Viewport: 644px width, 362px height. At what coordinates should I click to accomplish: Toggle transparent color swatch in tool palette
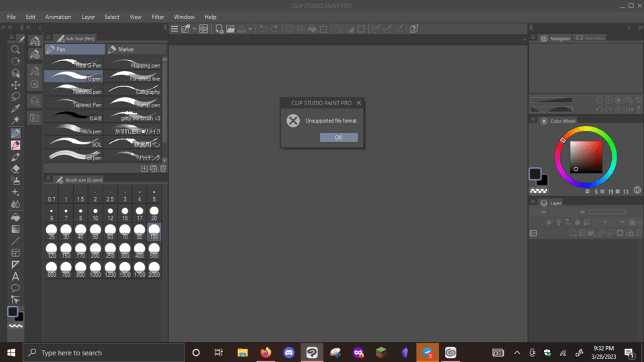(15, 326)
